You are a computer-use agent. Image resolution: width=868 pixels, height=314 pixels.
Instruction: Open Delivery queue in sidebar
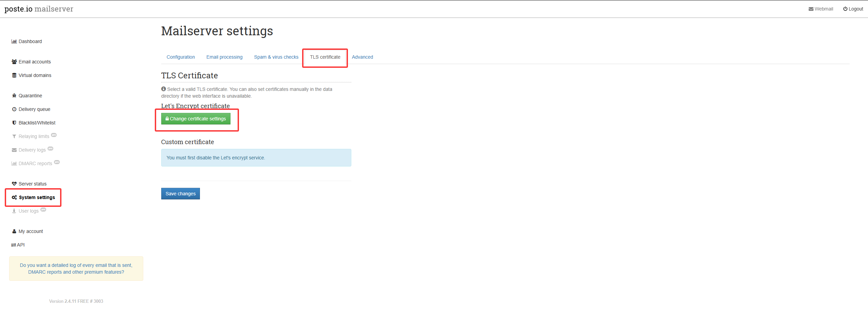coord(31,109)
